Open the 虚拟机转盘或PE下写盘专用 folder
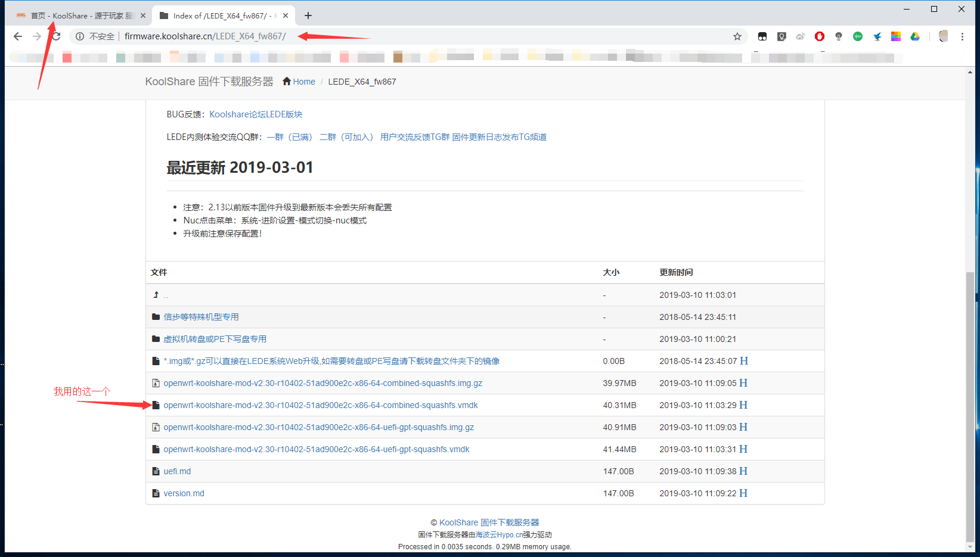980x557 pixels. (x=215, y=339)
